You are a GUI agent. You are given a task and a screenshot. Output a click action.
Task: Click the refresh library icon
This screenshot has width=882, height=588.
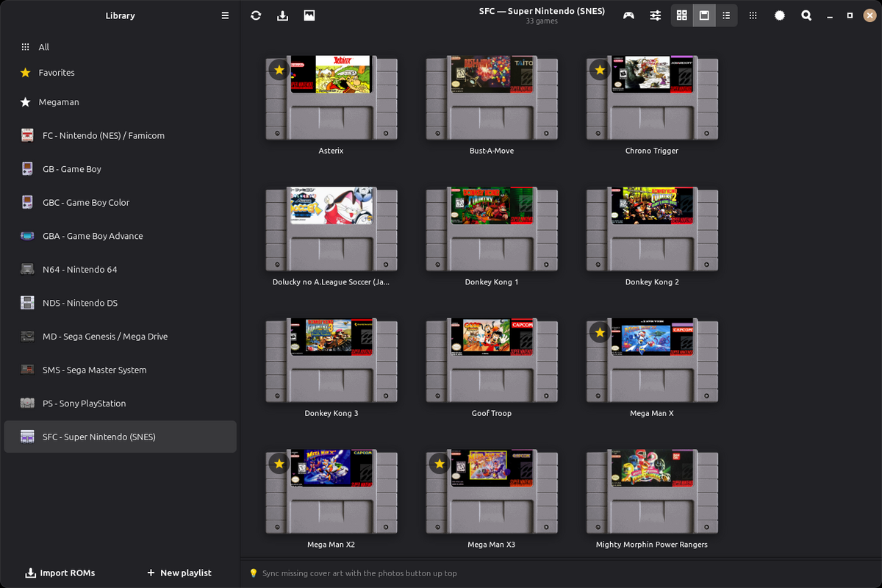click(256, 15)
